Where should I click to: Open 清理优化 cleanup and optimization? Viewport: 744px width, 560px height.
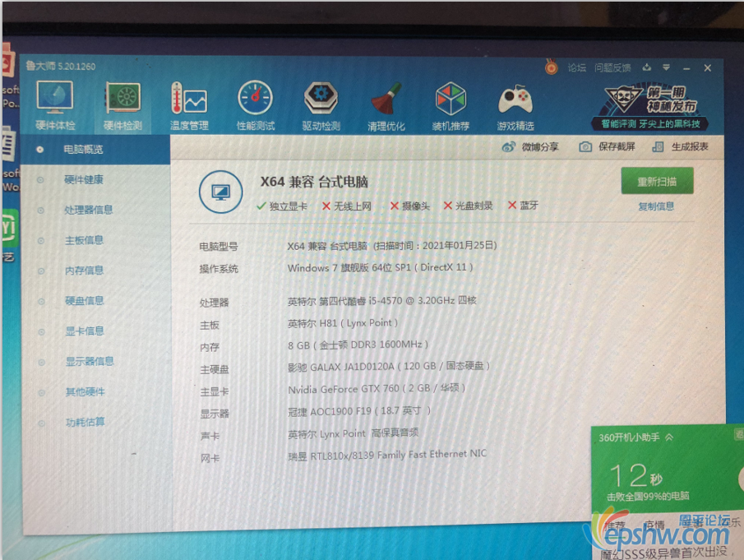click(x=386, y=106)
